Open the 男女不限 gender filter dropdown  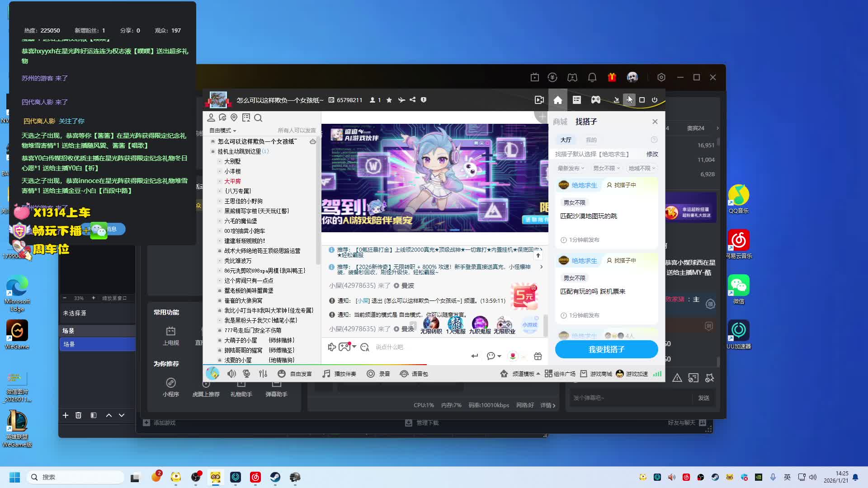[x=606, y=168]
